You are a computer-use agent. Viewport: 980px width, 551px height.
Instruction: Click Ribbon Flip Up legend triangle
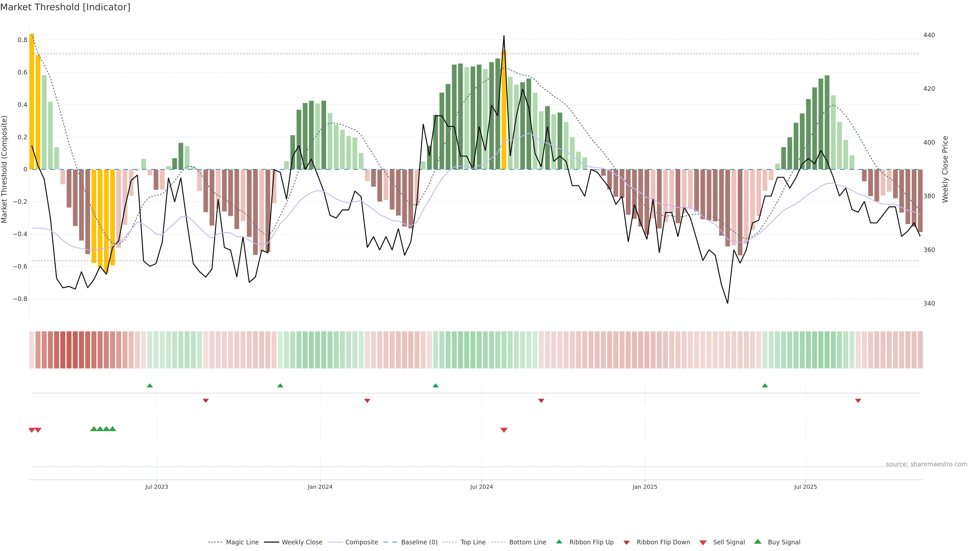(x=559, y=542)
